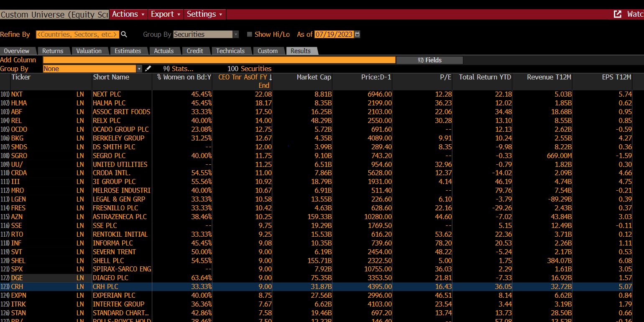
Task: Open the Stats... link
Action: coord(179,69)
